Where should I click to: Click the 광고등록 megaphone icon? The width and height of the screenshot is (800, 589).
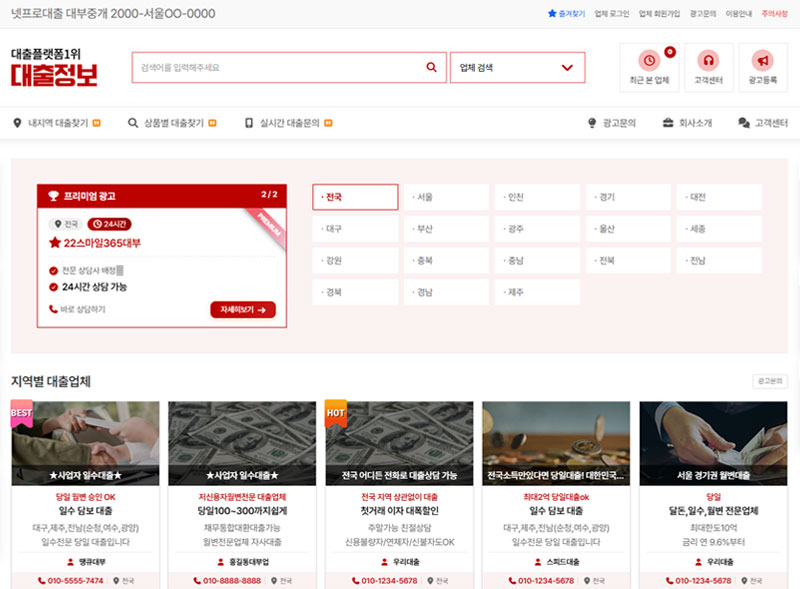pyautogui.click(x=762, y=60)
